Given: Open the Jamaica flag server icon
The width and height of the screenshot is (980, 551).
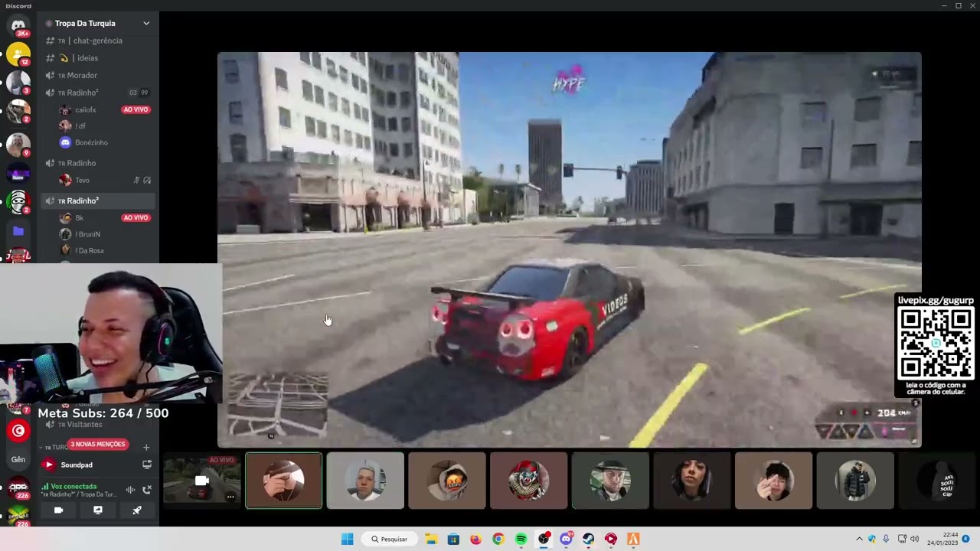Looking at the screenshot, I should 18,517.
